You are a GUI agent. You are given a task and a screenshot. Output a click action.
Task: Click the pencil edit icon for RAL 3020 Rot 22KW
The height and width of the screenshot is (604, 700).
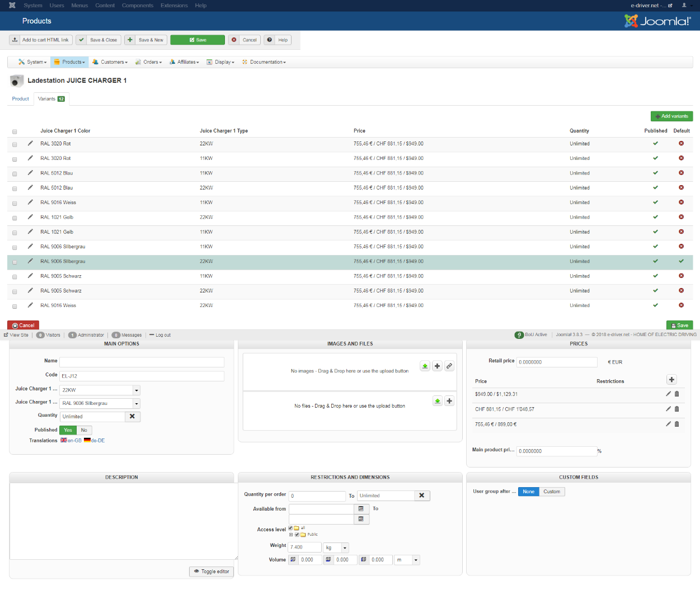(30, 143)
